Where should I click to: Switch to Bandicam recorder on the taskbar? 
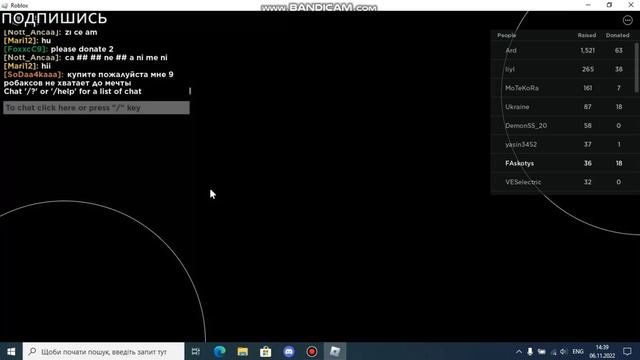point(312,351)
